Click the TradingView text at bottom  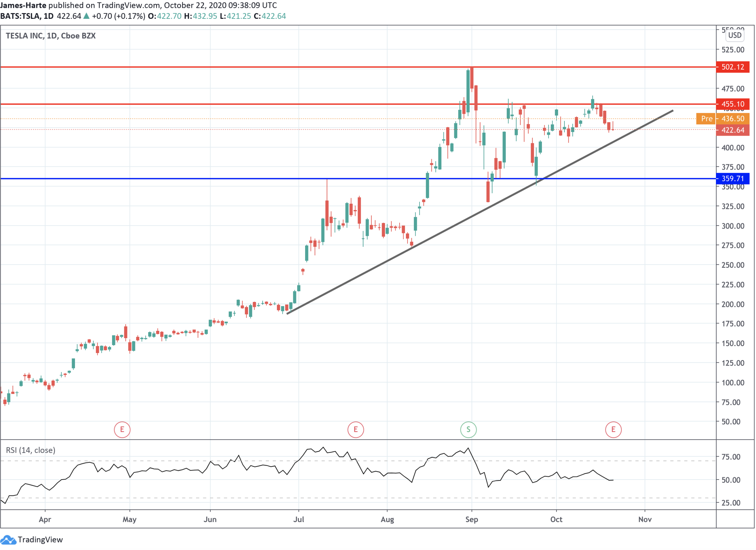click(40, 540)
